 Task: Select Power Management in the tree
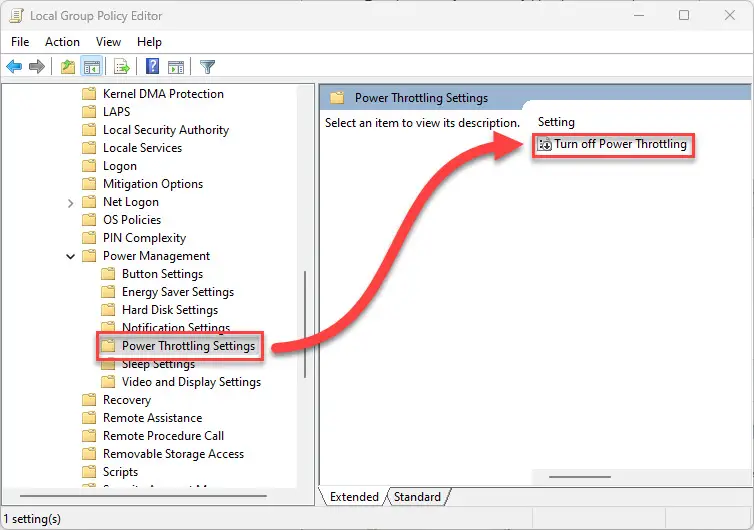tap(156, 256)
